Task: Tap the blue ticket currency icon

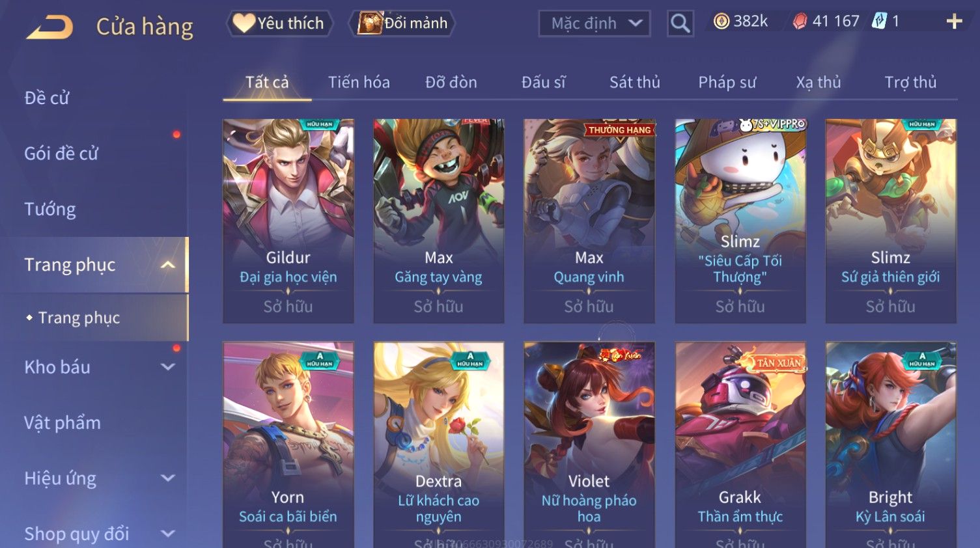Action: click(879, 21)
